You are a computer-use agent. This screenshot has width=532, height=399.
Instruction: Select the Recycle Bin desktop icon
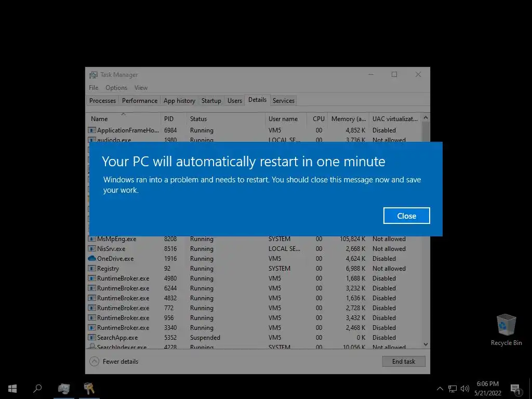[x=506, y=330]
